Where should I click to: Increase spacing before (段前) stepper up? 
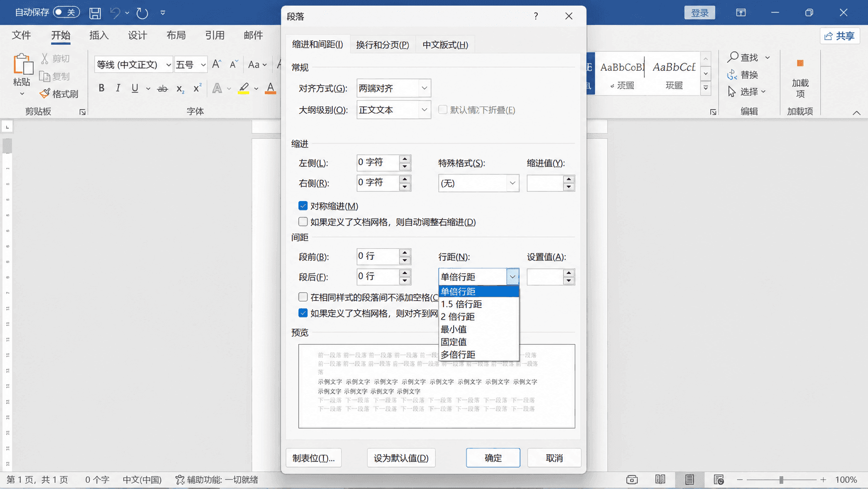(x=405, y=252)
